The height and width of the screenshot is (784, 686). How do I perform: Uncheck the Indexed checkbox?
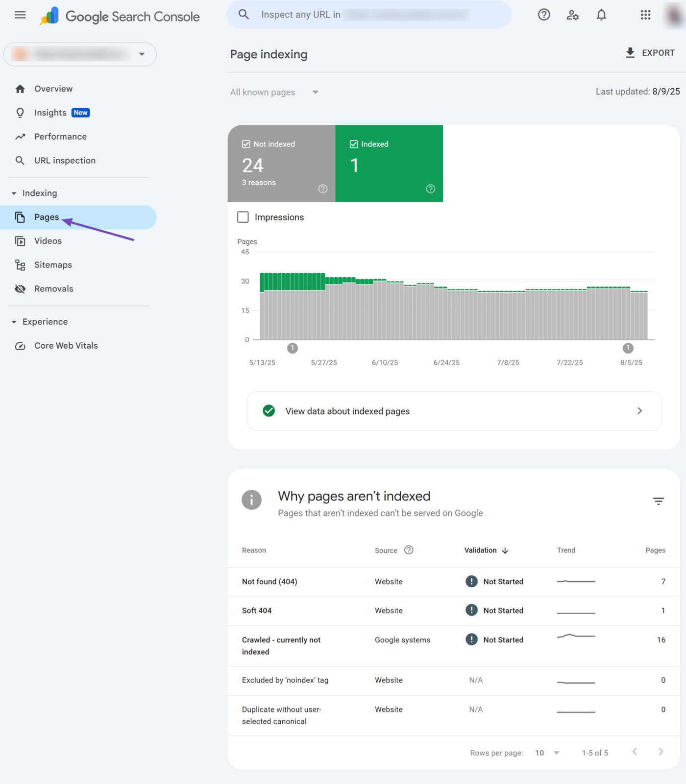click(x=354, y=144)
